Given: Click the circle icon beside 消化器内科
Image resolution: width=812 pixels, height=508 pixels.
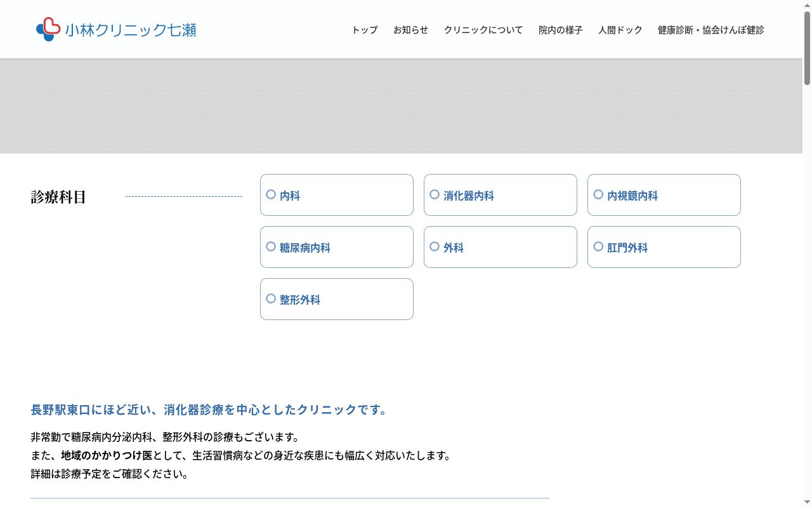Looking at the screenshot, I should (435, 194).
